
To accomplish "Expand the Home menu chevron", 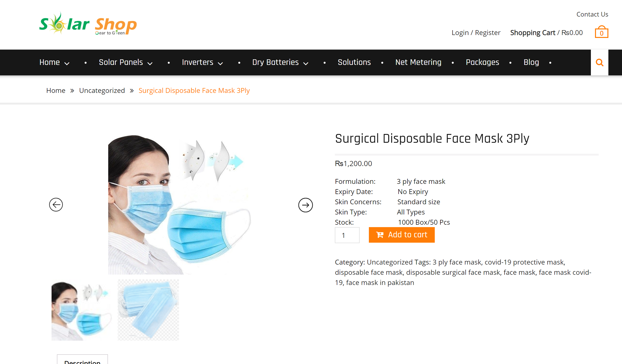I will pos(67,63).
